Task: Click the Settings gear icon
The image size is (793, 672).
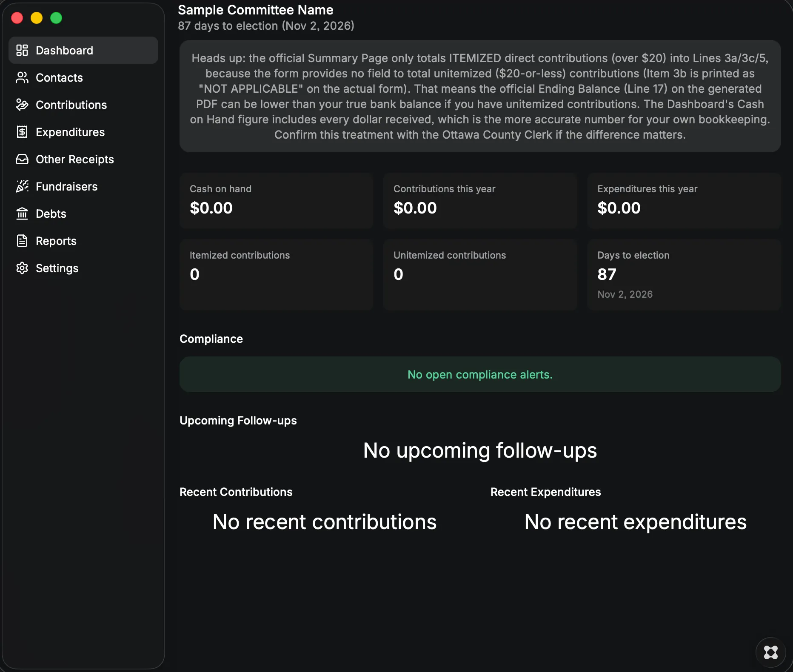Action: 22,268
